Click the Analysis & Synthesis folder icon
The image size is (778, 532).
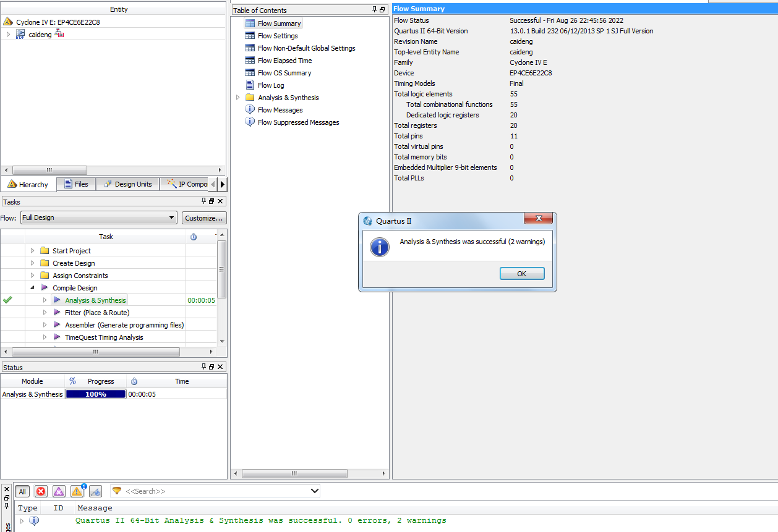[x=250, y=98]
